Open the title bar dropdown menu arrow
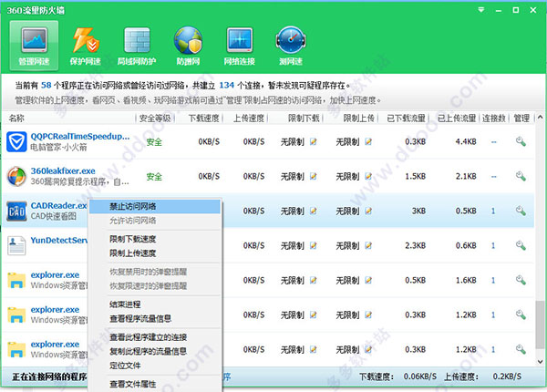547x392 pixels. point(481,10)
